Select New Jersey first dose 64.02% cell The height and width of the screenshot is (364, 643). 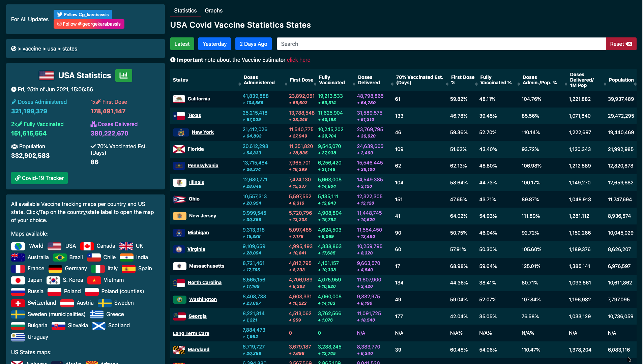459,216
